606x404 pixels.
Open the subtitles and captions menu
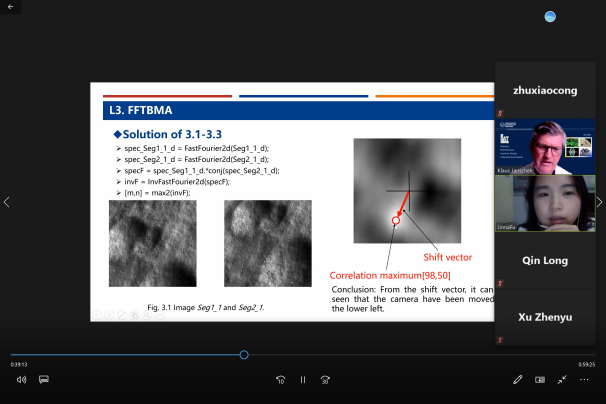(44, 380)
